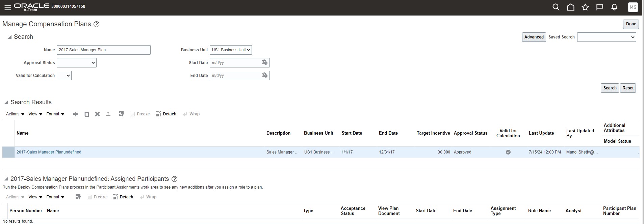
Task: Open help icon beside Assigned Participants heading
Action: click(175, 179)
